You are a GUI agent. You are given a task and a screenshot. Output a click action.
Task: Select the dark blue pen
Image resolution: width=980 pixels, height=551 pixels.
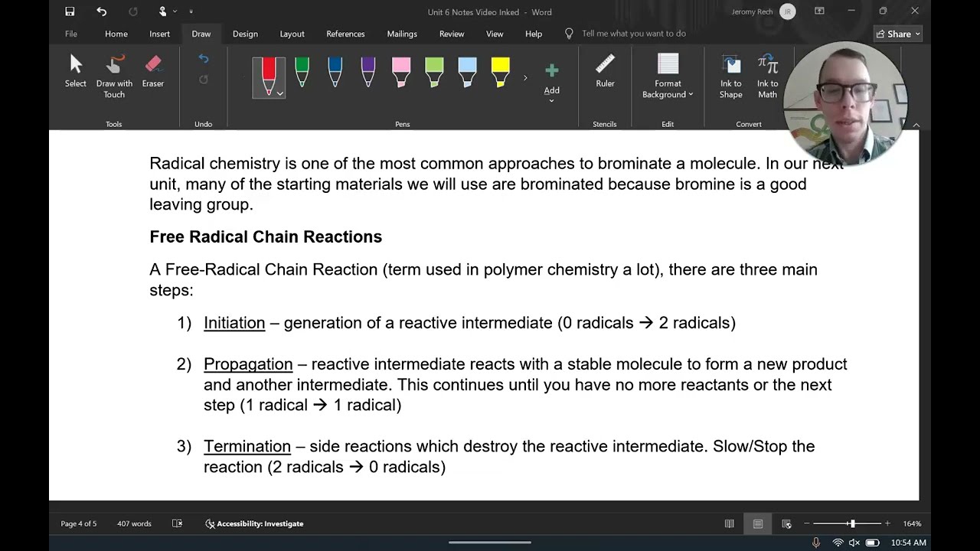click(335, 73)
